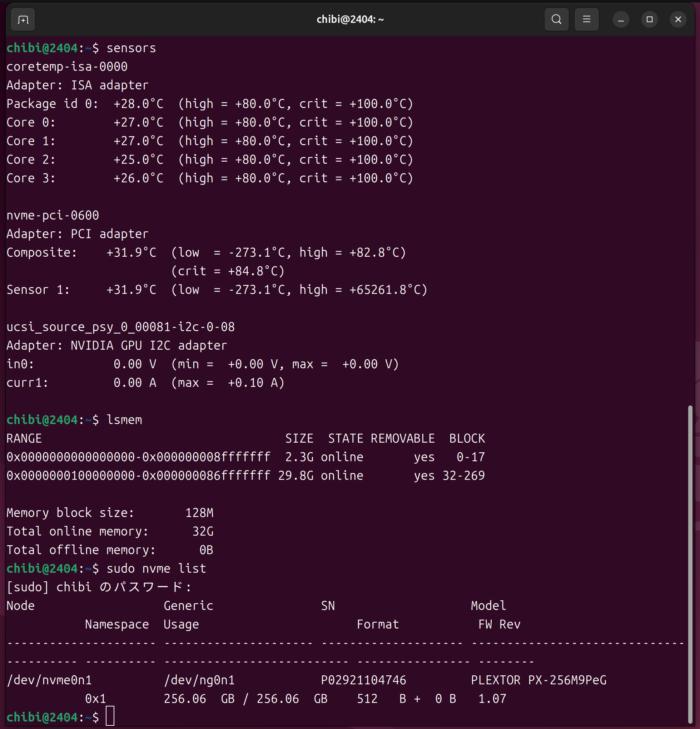Click the cursor at the last prompt
Viewport: 700px width, 729px height.
(x=110, y=716)
